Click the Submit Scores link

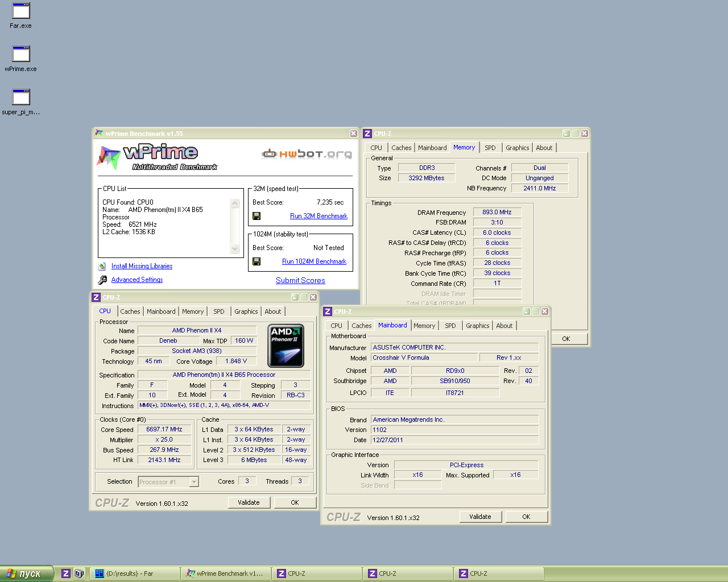[x=300, y=280]
